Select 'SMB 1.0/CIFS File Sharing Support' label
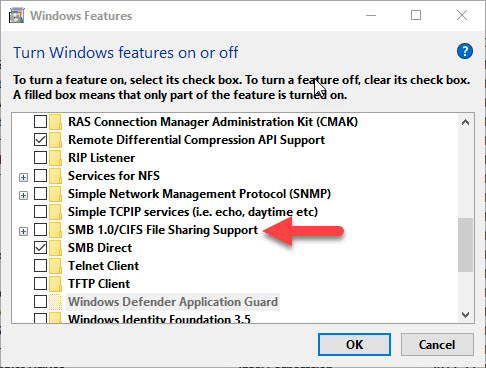The width and height of the screenshot is (486, 368). (x=163, y=230)
